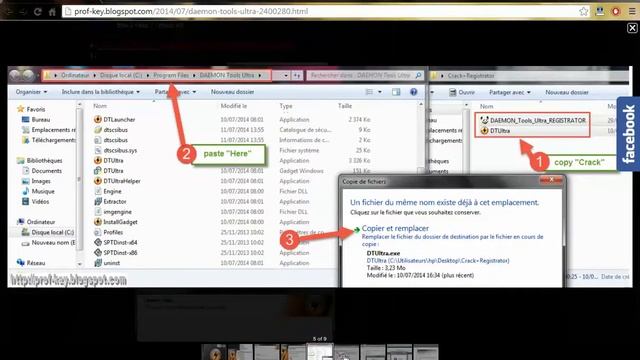
Task: Open the Documents library
Action: pyautogui.click(x=42, y=171)
